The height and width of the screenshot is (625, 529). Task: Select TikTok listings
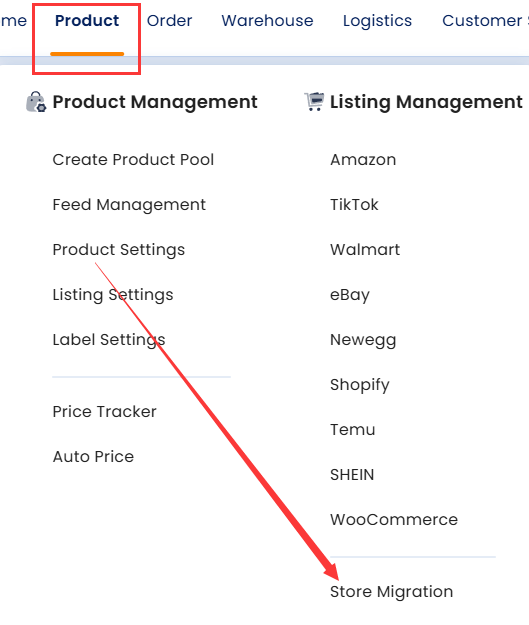(354, 205)
